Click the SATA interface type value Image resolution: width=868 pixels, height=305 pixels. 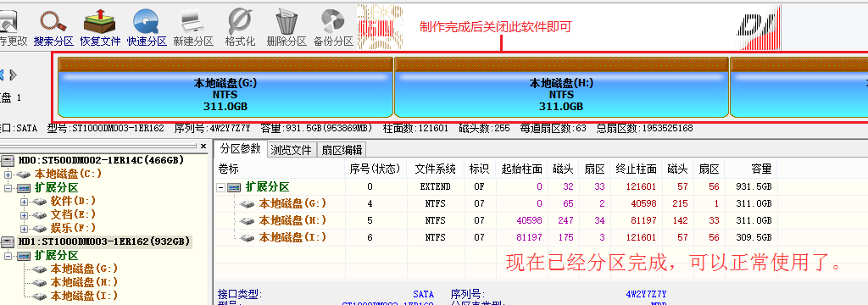424,294
